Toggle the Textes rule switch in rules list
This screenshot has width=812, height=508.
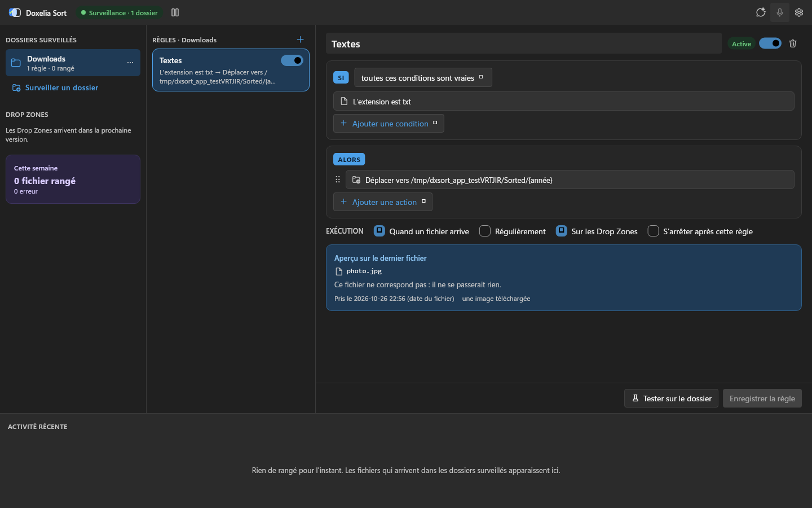[292, 60]
